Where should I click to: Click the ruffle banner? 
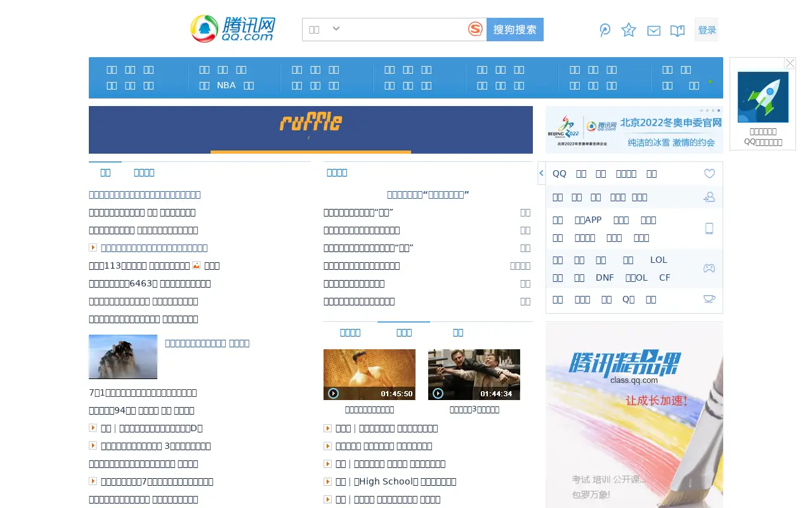[311, 130]
